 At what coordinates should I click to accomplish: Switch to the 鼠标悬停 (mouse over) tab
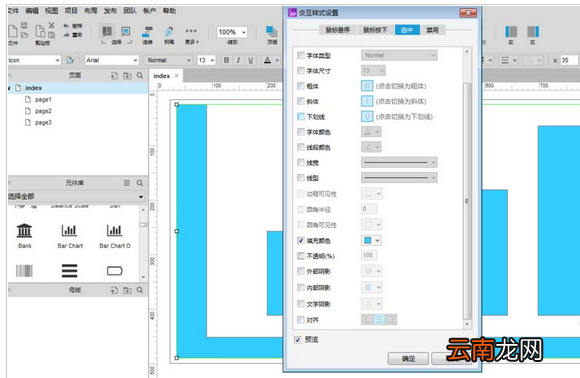click(337, 30)
